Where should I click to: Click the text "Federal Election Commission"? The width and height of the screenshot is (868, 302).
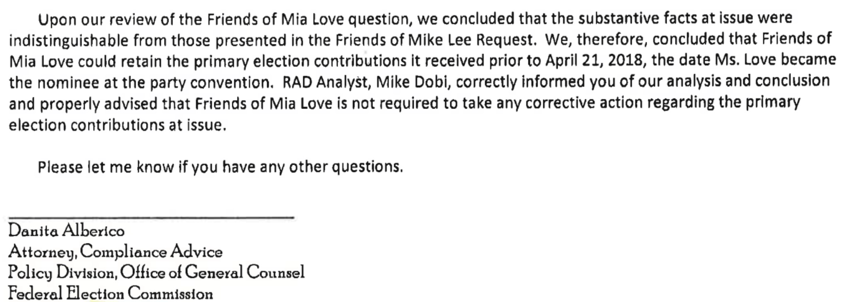(x=110, y=293)
